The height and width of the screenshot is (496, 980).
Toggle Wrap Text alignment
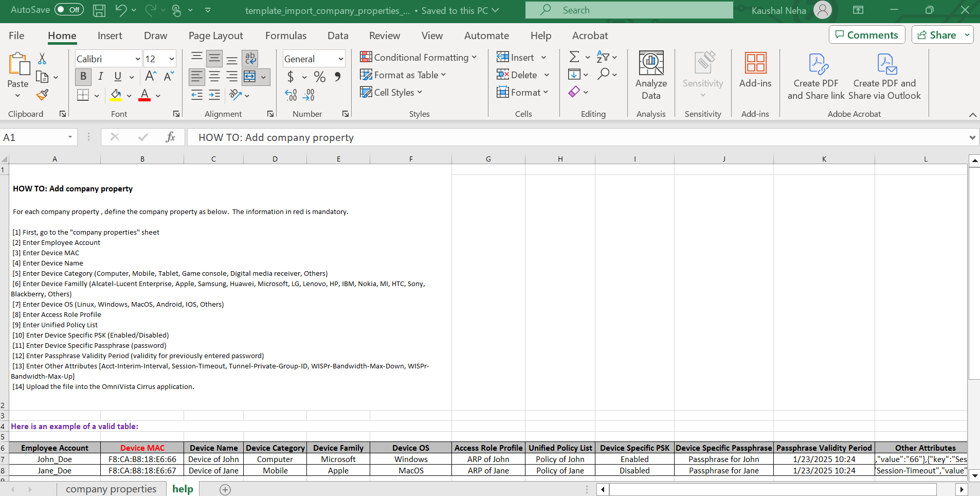pyautogui.click(x=250, y=58)
